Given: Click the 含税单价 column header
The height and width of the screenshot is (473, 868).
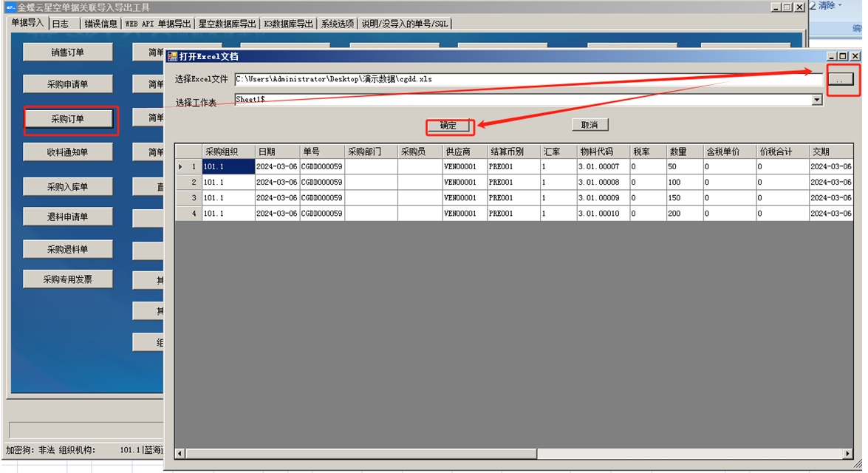Looking at the screenshot, I should [x=730, y=152].
